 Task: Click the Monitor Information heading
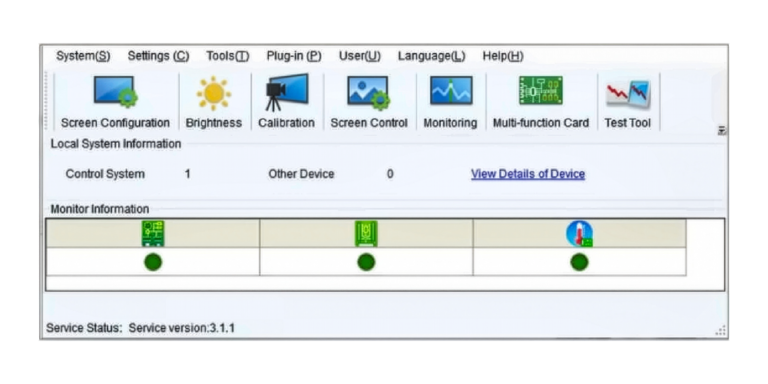click(100, 209)
